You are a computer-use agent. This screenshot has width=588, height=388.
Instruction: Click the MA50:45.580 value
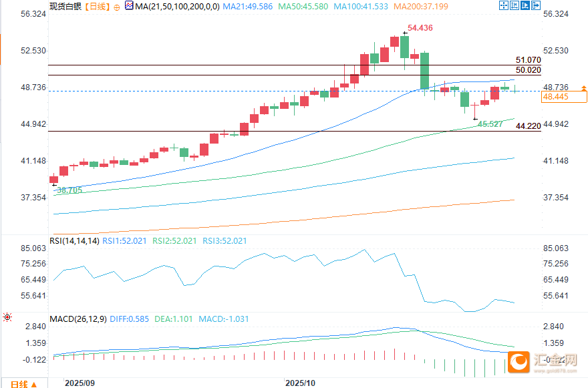click(x=303, y=7)
